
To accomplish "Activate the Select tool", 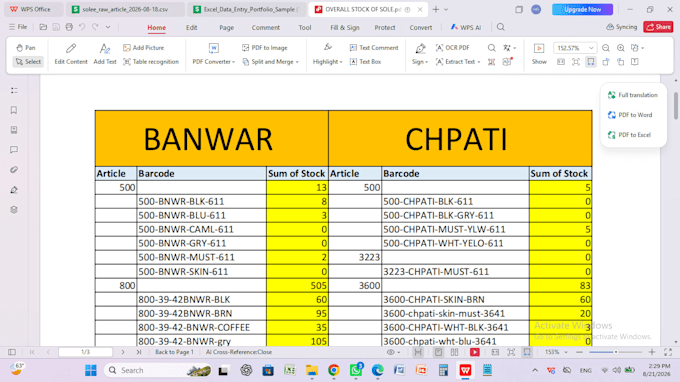I will pyautogui.click(x=28, y=62).
